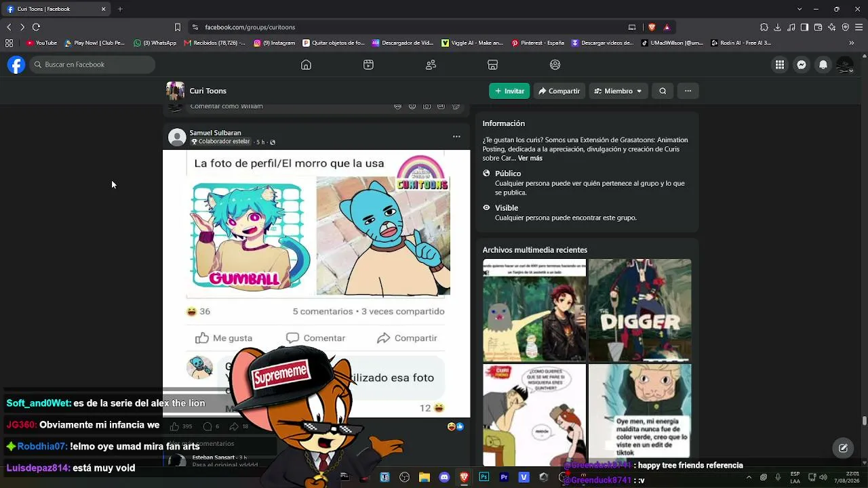The height and width of the screenshot is (488, 868).
Task: Switch to the Curi Toons Facebook tab
Action: tap(57, 9)
